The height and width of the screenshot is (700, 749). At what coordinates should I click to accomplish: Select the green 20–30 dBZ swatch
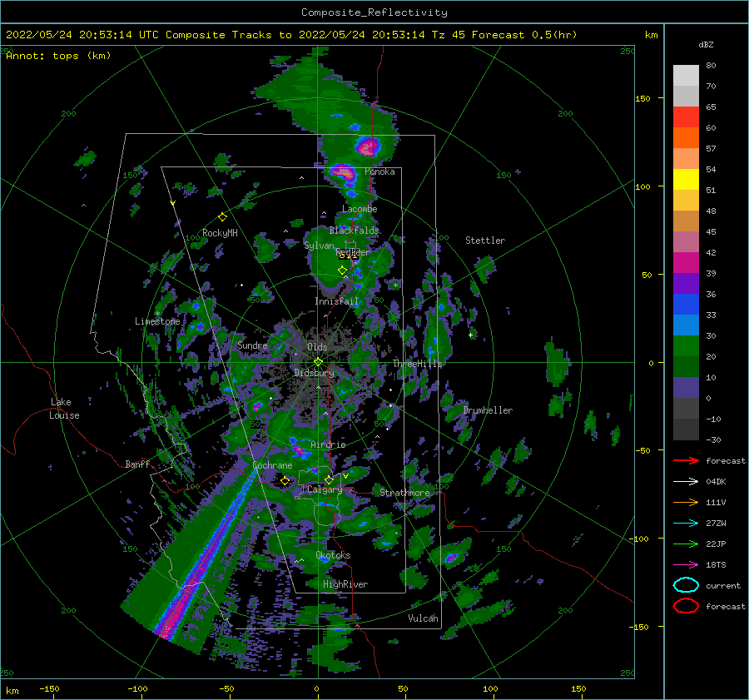686,345
